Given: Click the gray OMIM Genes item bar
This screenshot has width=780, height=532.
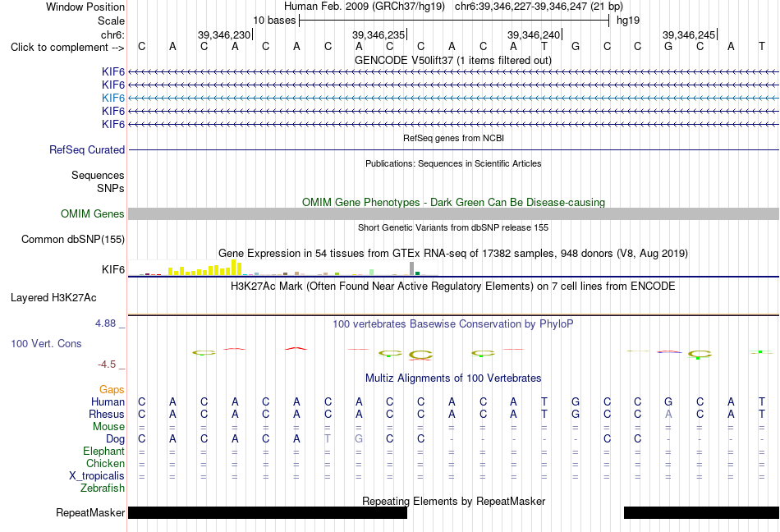Looking at the screenshot, I should pyautogui.click(x=453, y=213).
